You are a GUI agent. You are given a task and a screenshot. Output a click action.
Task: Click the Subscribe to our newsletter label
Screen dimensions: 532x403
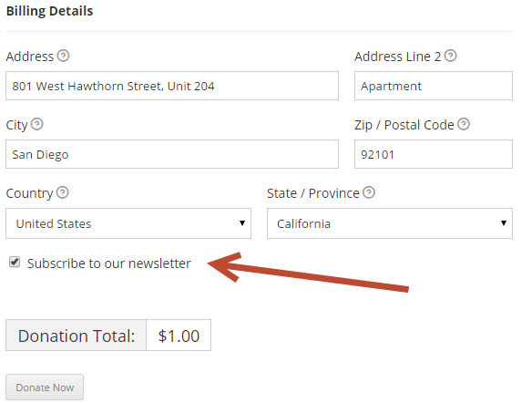click(109, 263)
